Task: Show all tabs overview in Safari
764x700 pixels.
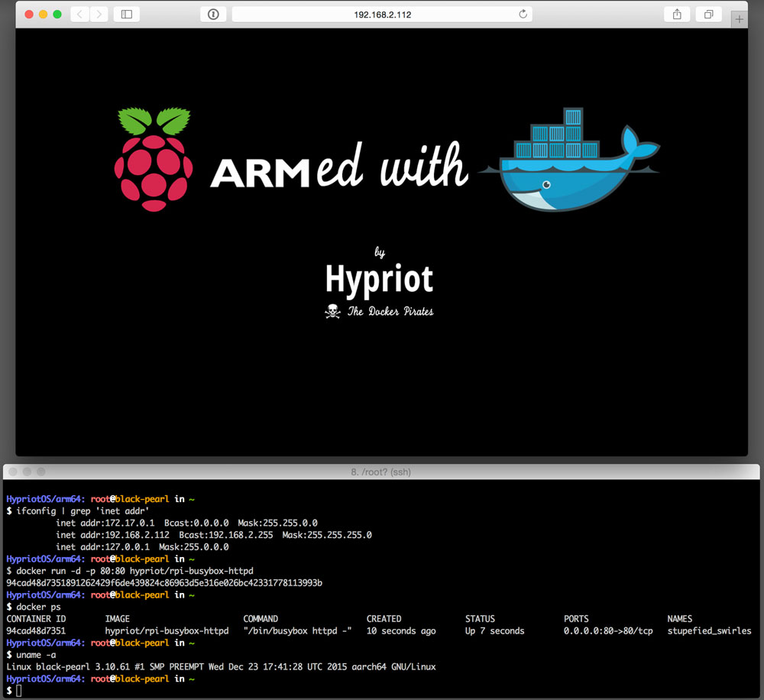Action: click(x=709, y=14)
